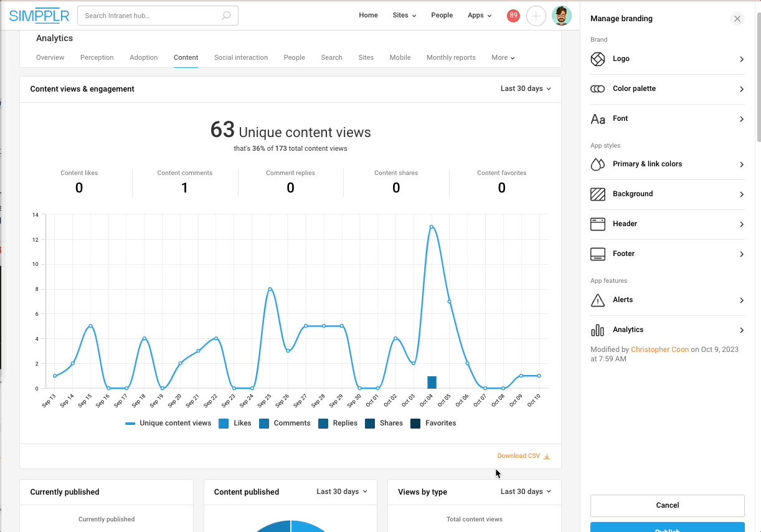Switch to the Perception tab
Screen dimensions: 761x532
tap(97, 57)
